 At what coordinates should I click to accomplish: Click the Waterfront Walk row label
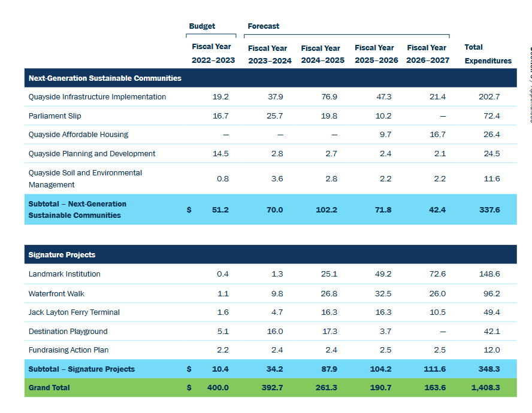tap(58, 294)
